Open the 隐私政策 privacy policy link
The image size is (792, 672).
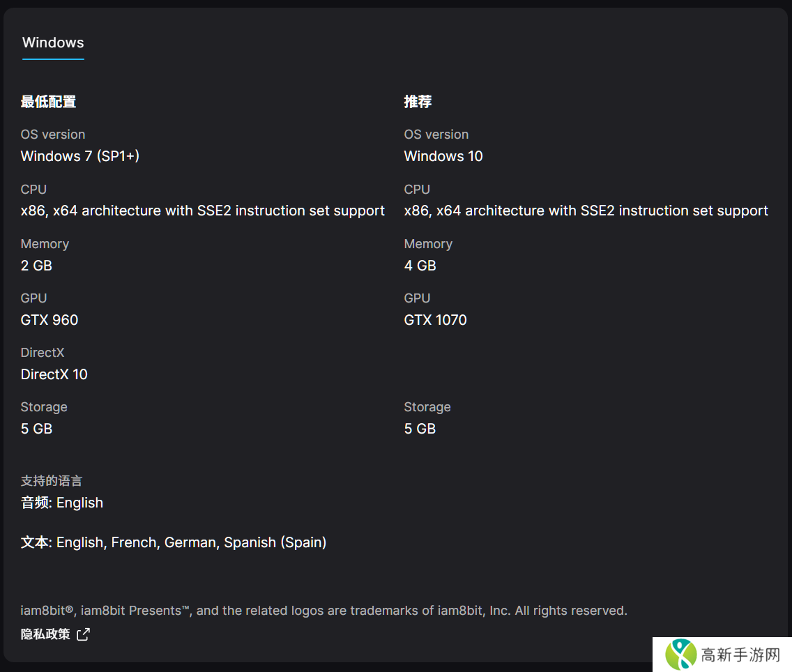[46, 634]
